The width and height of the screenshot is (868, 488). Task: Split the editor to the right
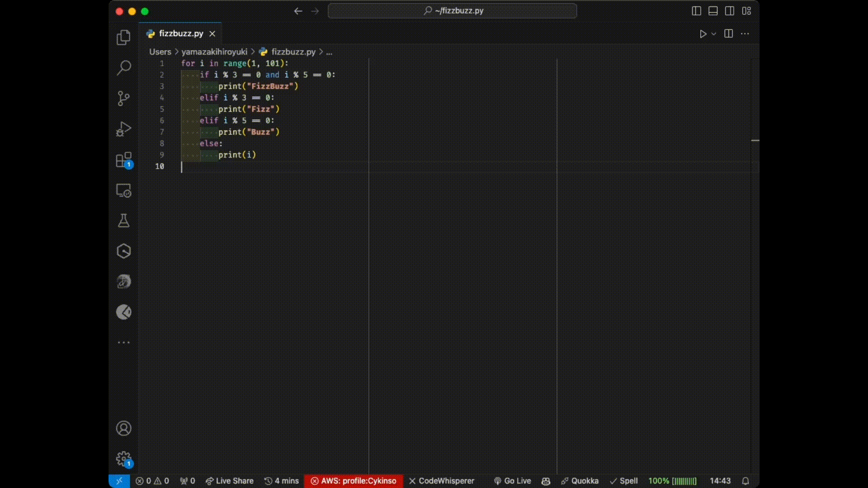click(x=728, y=34)
